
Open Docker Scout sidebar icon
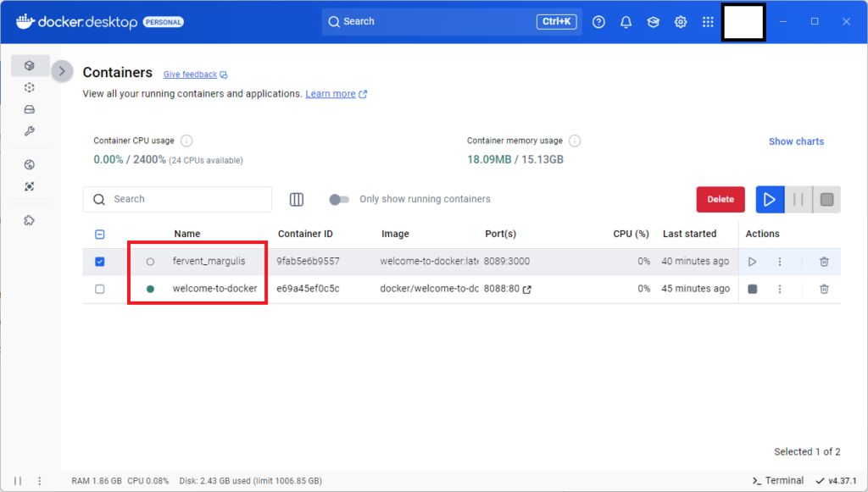click(x=30, y=187)
